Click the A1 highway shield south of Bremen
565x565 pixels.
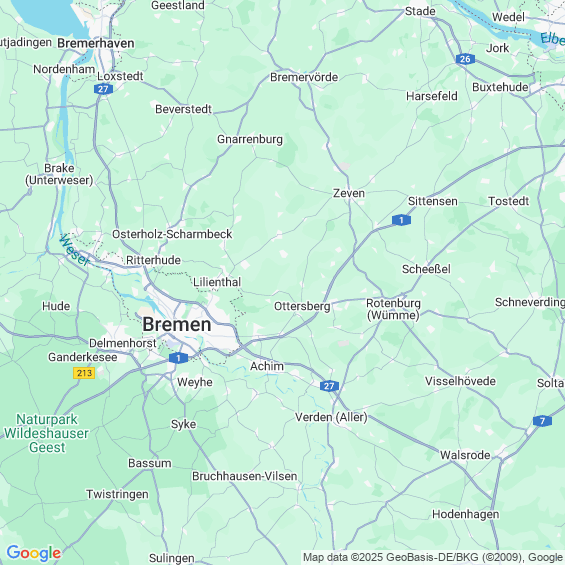point(178,358)
